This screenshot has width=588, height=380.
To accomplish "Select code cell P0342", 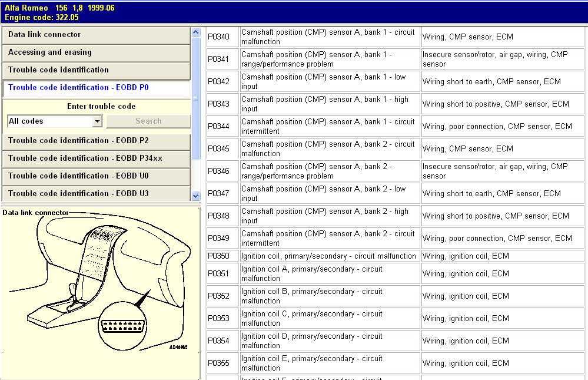I will (222, 81).
